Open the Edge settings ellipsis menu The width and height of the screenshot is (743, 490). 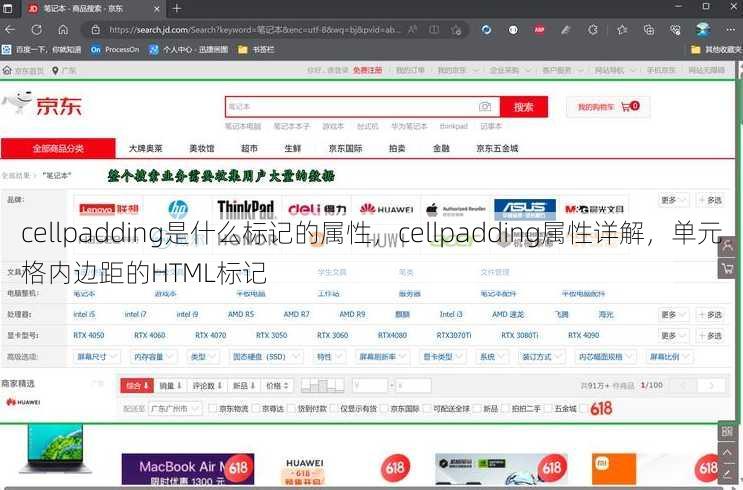[730, 29]
